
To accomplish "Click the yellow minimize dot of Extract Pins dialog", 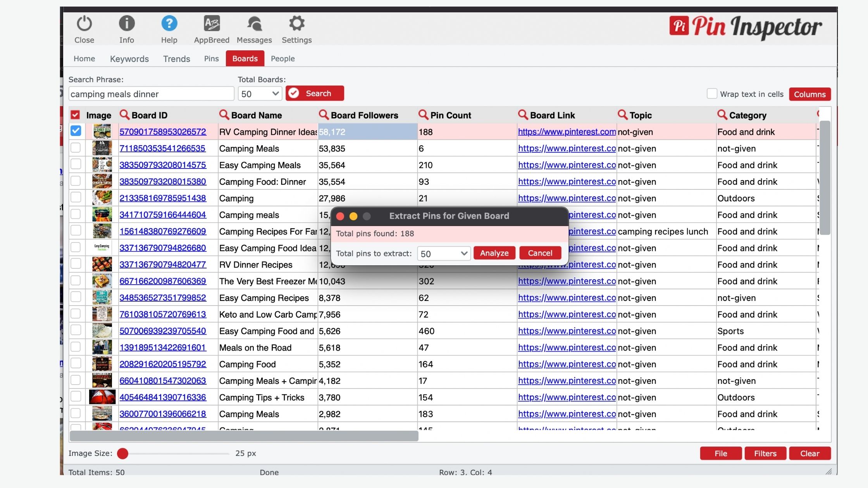I will tap(353, 216).
